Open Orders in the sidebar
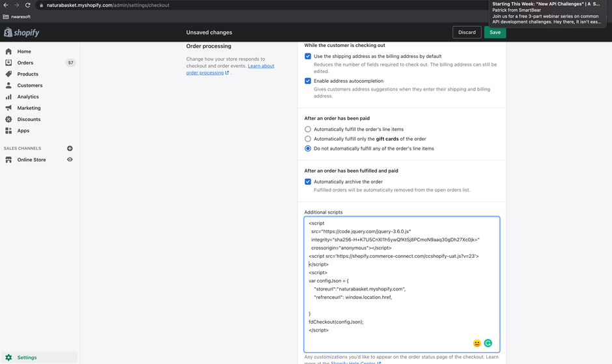The image size is (612, 364). (x=25, y=63)
